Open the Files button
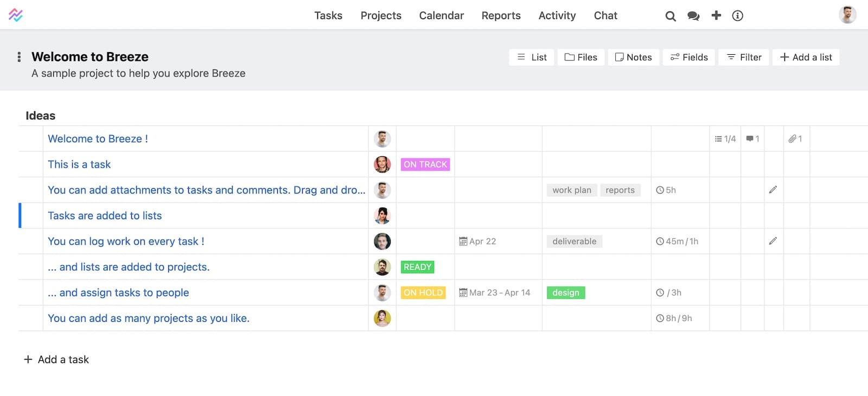868x396 pixels. pos(580,57)
